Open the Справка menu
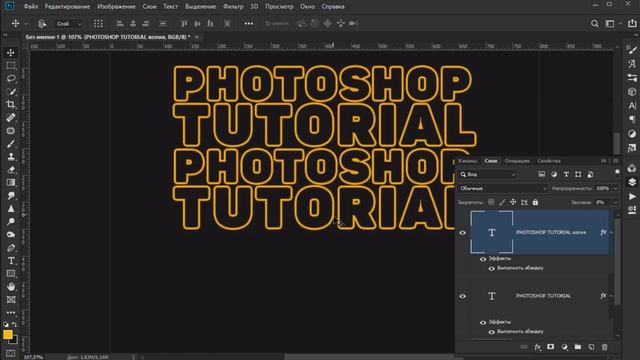640x360 pixels. pos(333,7)
